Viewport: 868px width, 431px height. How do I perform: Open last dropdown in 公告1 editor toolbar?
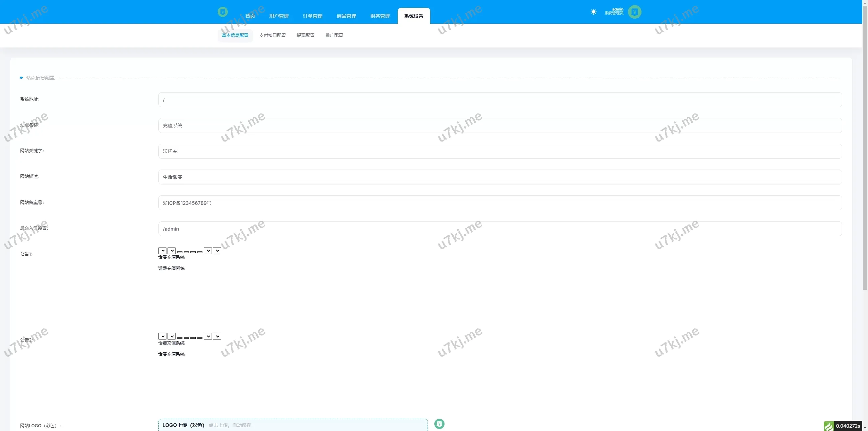click(217, 251)
